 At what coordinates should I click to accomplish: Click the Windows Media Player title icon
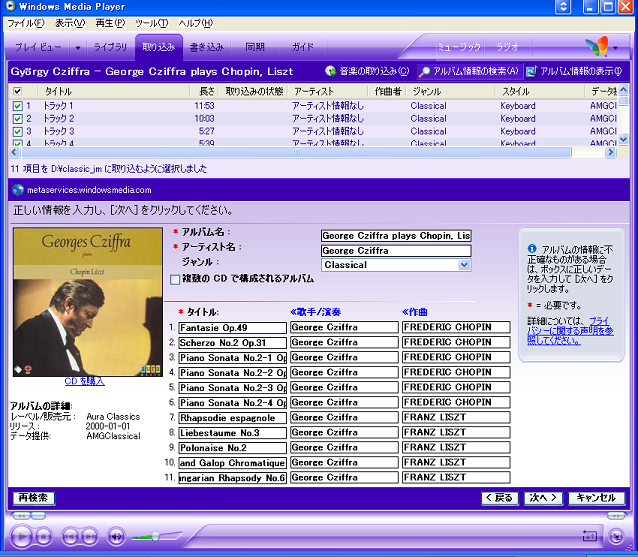[10, 6]
